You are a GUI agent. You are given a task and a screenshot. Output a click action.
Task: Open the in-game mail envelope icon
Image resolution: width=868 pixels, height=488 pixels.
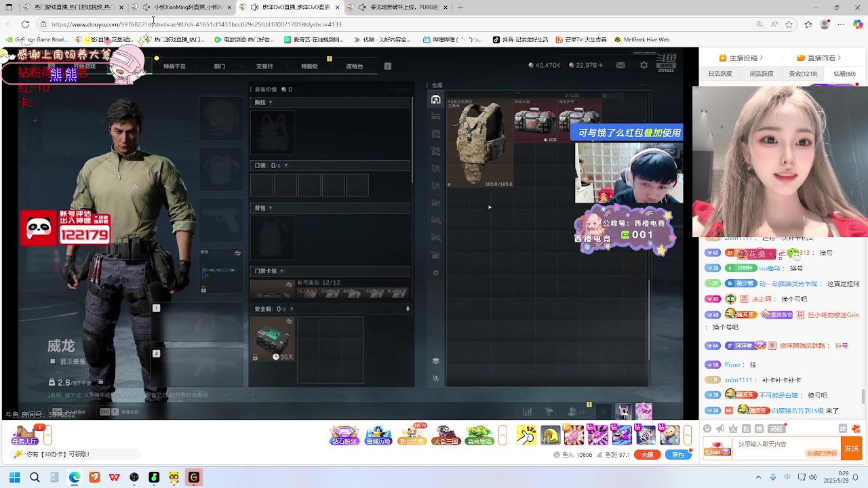point(620,65)
